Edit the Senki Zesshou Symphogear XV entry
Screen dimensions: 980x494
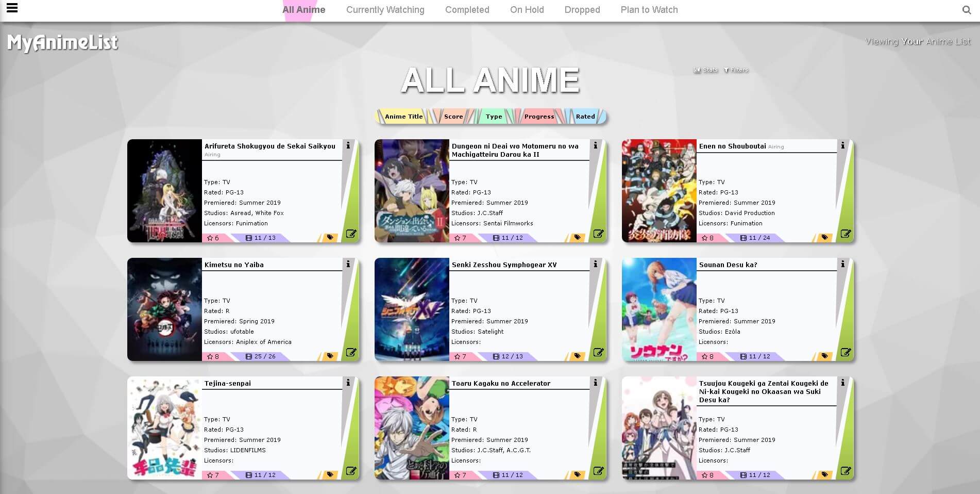point(599,352)
